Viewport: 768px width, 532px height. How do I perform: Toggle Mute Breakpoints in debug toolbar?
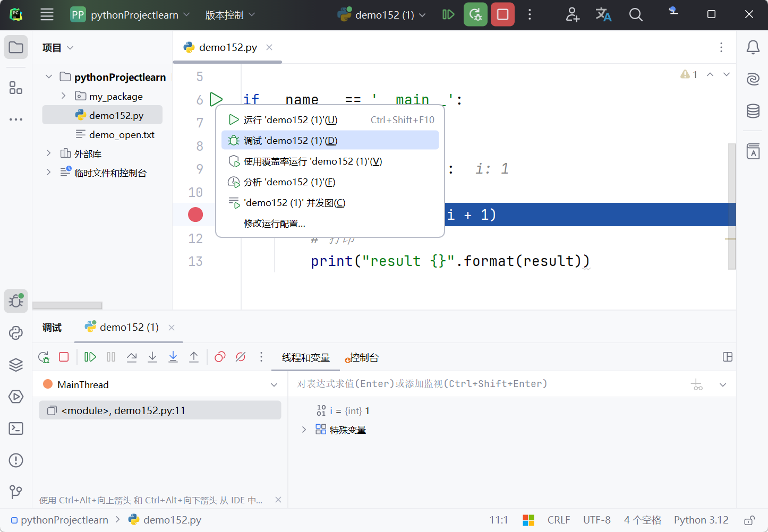click(241, 357)
